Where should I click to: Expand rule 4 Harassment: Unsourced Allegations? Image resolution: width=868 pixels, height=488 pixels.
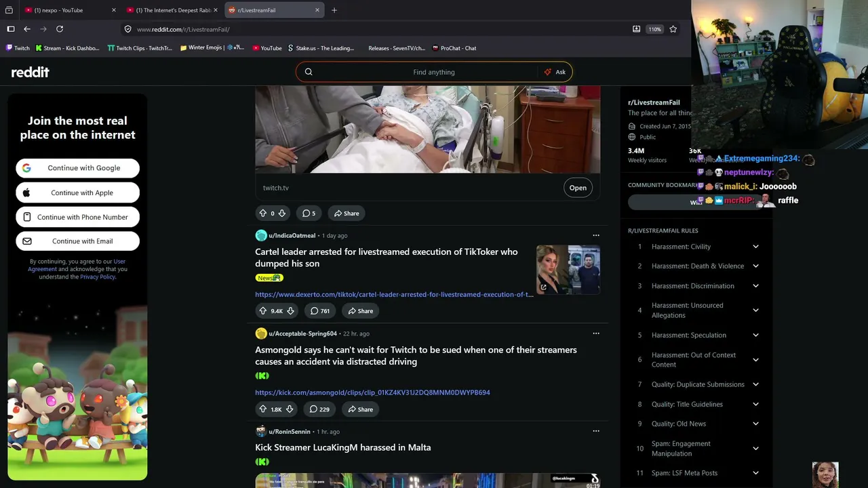[755, 310]
